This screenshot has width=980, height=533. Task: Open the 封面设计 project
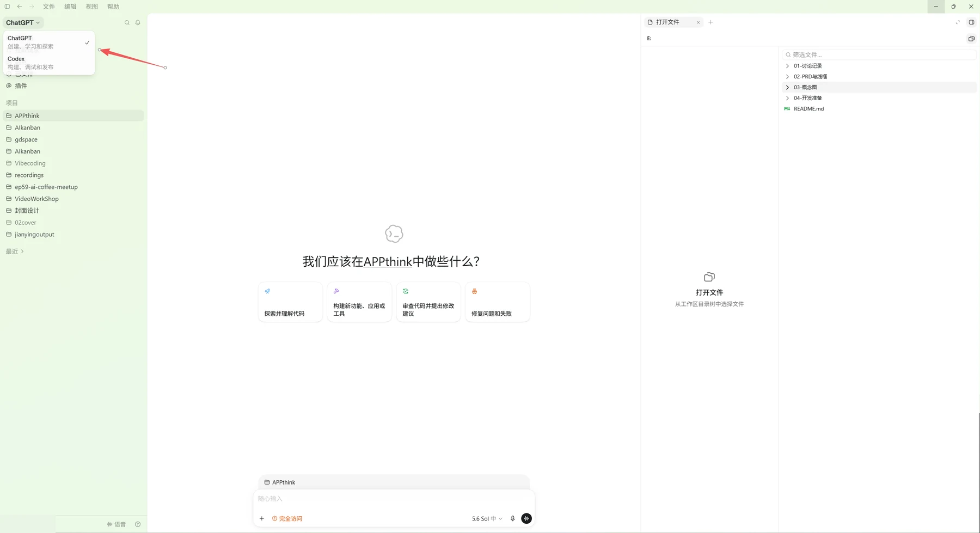tap(73, 211)
